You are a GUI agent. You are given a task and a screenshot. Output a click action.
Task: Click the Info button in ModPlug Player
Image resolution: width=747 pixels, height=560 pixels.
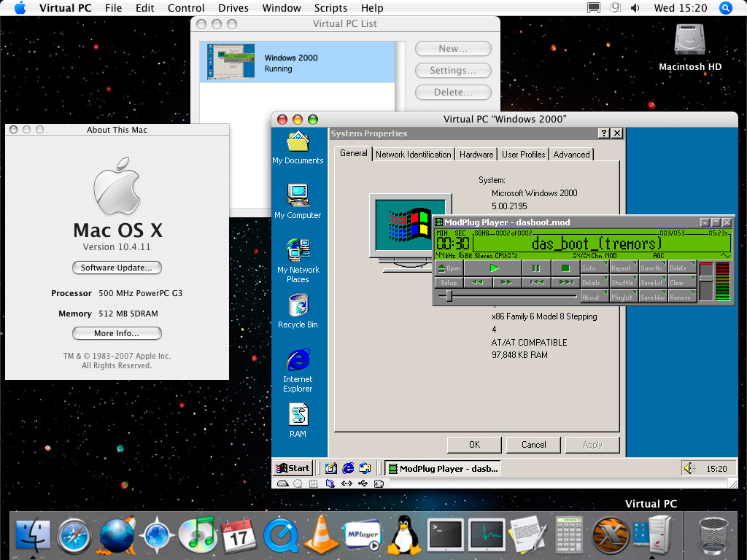coord(594,268)
